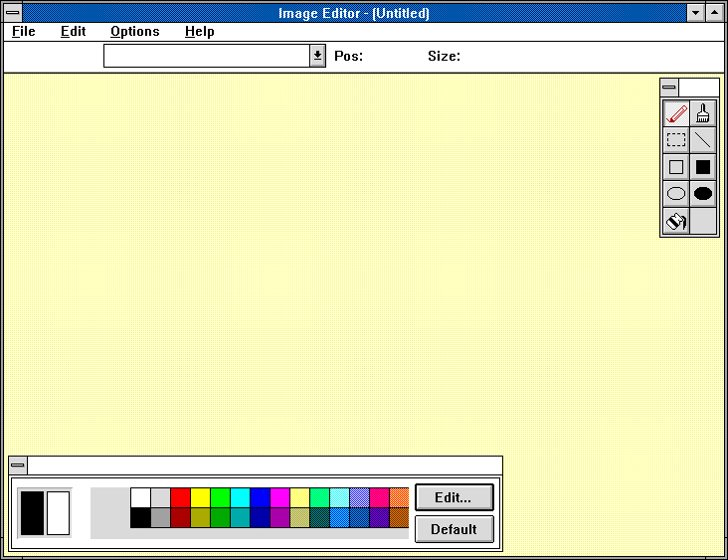Open the Help menu

point(200,31)
